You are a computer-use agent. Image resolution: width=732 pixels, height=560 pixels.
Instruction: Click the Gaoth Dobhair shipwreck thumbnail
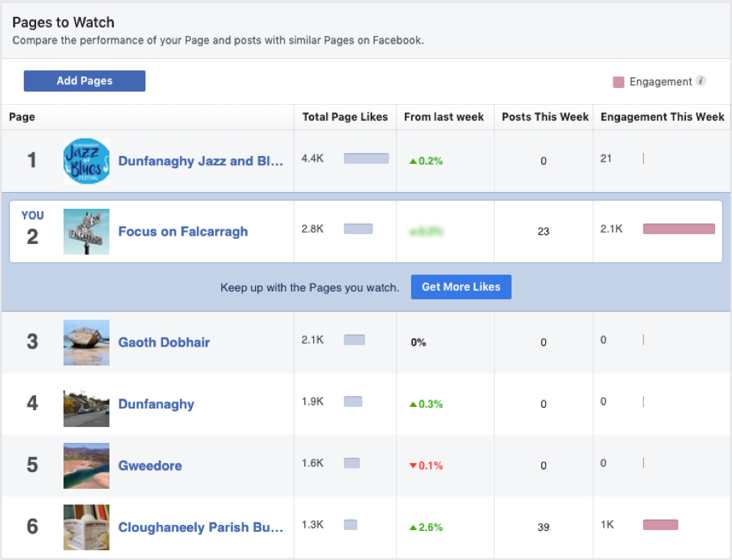[x=87, y=342]
